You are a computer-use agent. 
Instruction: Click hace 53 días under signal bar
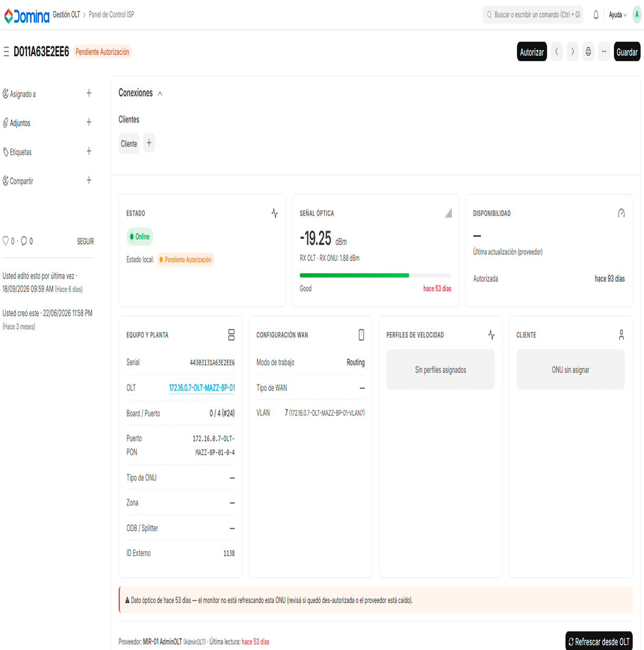[437, 289]
